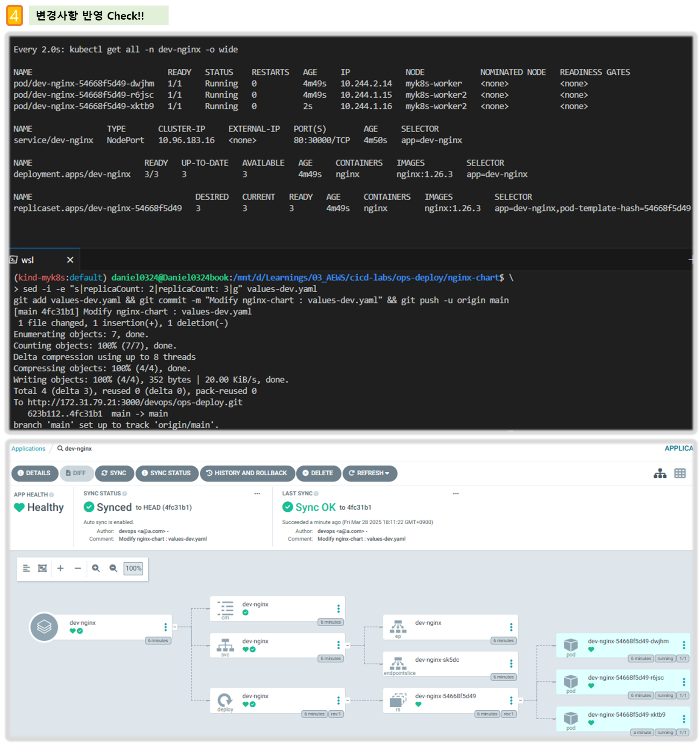Open menu for dev-nginx-sk5dc endpointslice

[x=511, y=664]
